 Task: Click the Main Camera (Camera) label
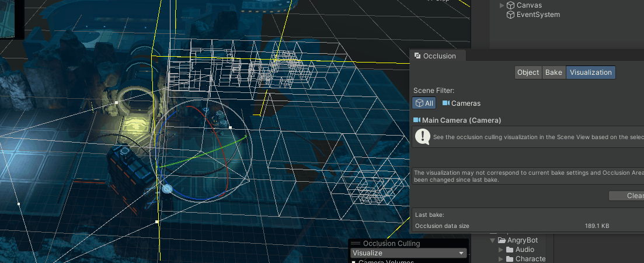click(462, 120)
